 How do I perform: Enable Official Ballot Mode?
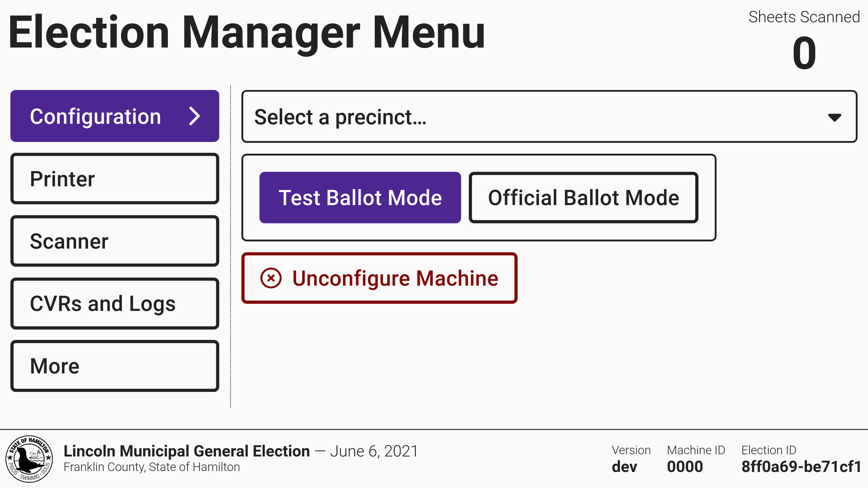click(x=583, y=198)
